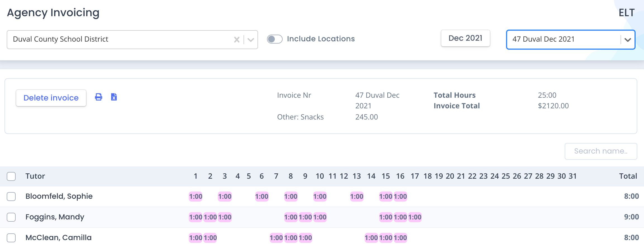644x244 pixels.
Task: Click the Tutor column header
Action: coord(35,176)
